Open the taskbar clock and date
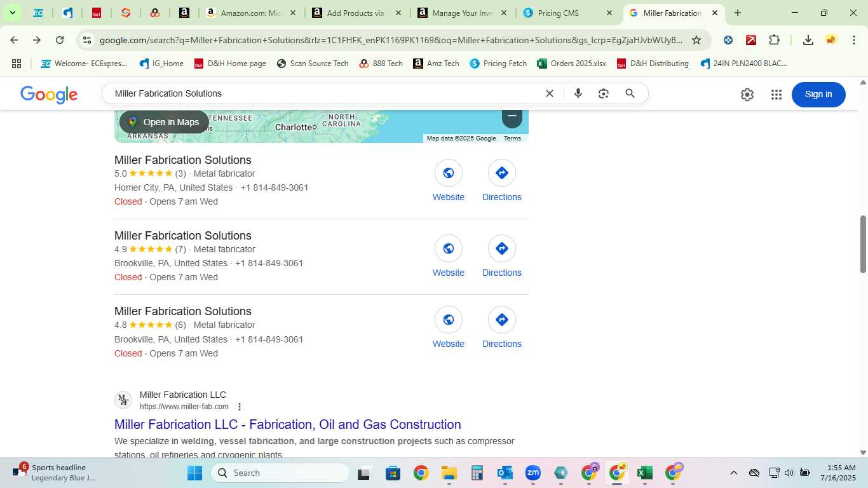This screenshot has height=488, width=868. pyautogui.click(x=837, y=473)
